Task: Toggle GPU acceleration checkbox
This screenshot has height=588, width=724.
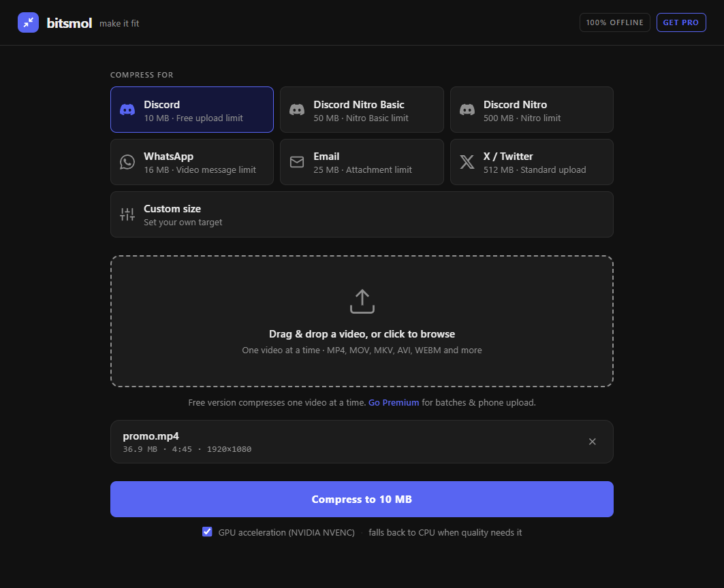Action: tap(207, 532)
